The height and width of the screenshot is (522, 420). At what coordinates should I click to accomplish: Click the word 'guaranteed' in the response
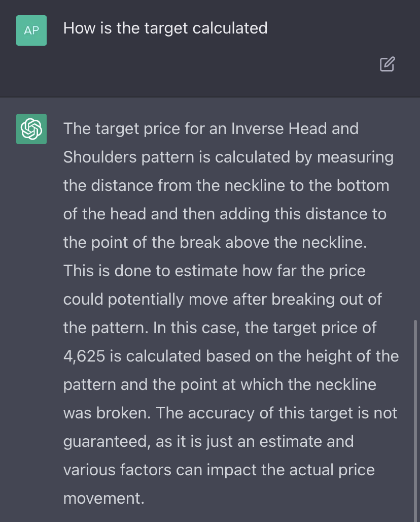(x=107, y=441)
